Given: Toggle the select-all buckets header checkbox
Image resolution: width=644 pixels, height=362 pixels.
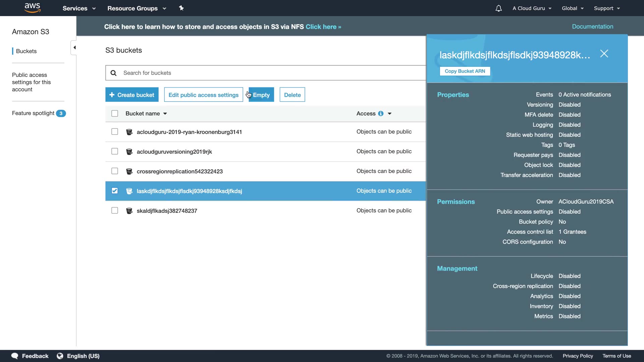Looking at the screenshot, I should pos(115,114).
